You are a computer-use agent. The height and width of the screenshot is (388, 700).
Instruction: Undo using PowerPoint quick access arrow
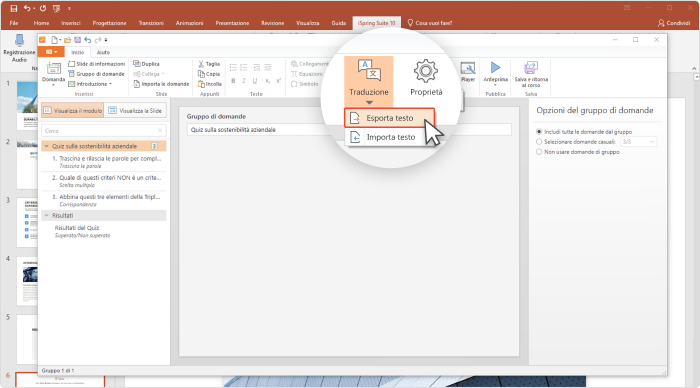pos(27,8)
